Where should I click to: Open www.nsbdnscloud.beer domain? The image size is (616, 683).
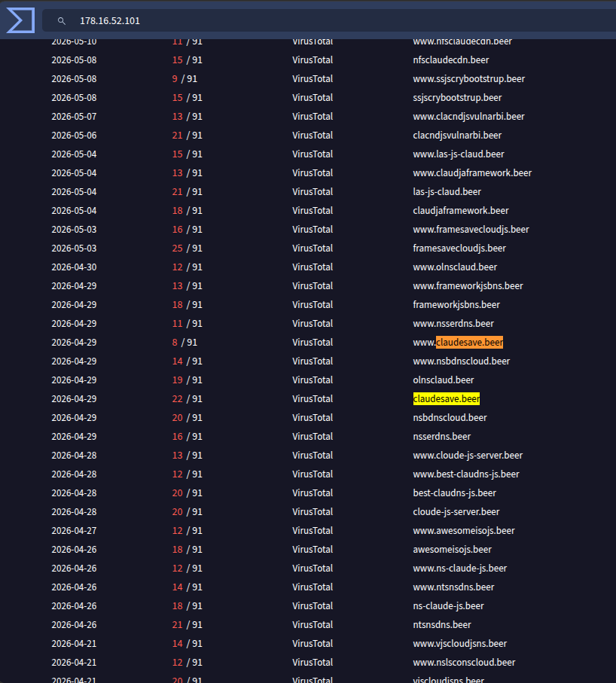tap(462, 361)
